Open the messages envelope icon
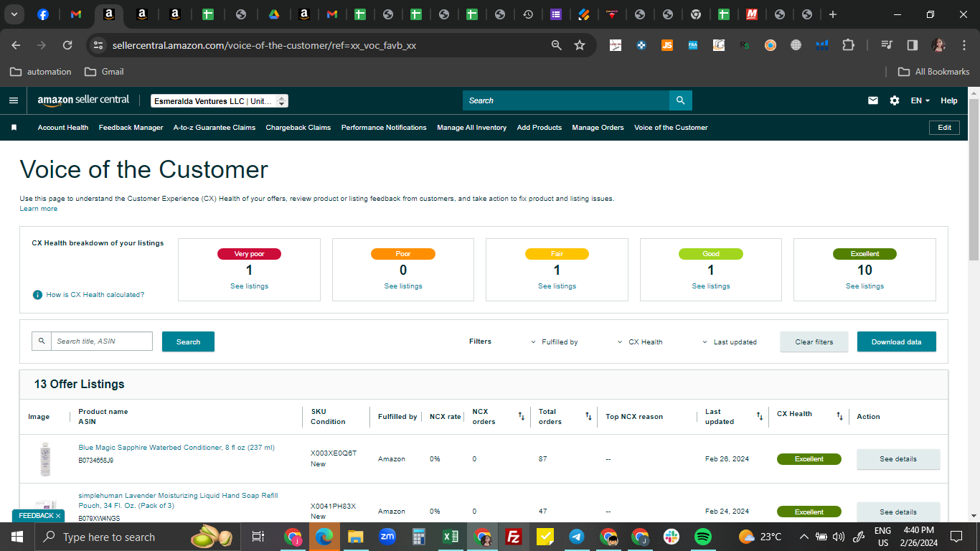The width and height of the screenshot is (980, 551). [x=873, y=100]
